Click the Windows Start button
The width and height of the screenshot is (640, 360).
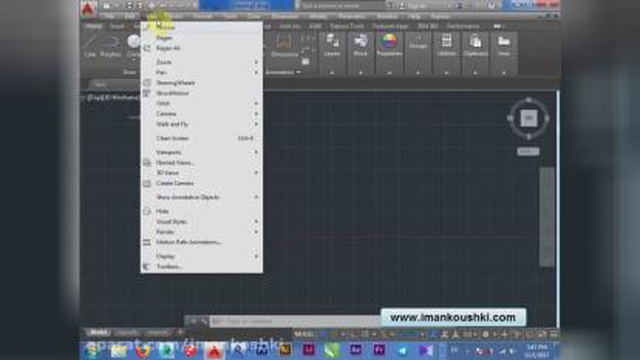click(92, 351)
